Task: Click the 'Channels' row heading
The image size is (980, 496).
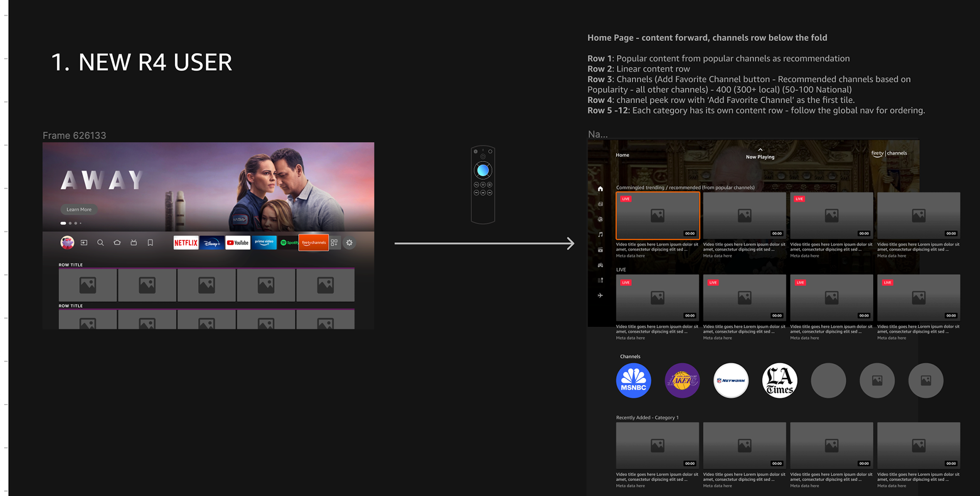Action: [630, 357]
